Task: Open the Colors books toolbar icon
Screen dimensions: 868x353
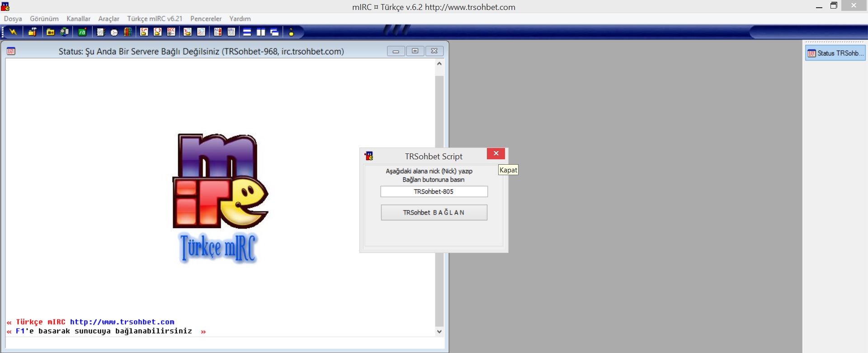Action: click(x=128, y=32)
